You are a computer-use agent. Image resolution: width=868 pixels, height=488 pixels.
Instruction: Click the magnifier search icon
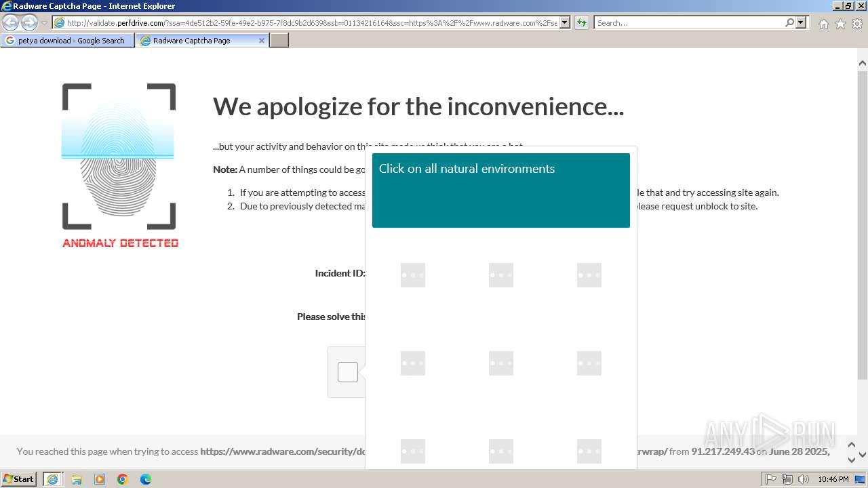(x=789, y=22)
